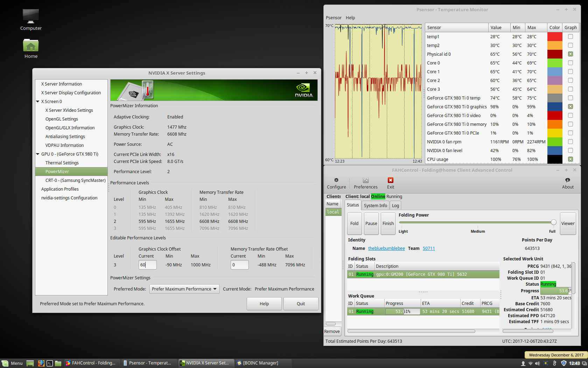Click the Help button in NVIDIA Settings
The width and height of the screenshot is (588, 368).
[x=264, y=304]
